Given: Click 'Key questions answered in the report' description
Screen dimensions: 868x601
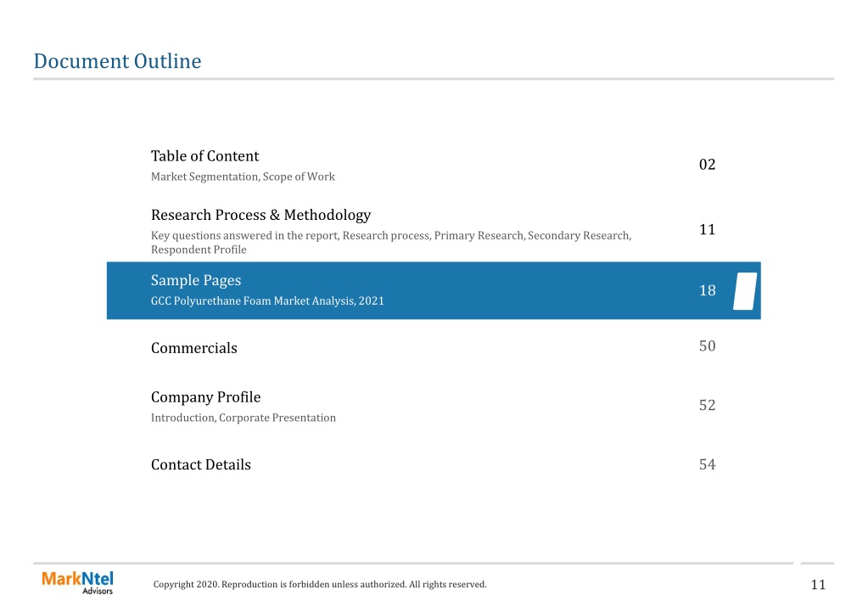Looking at the screenshot, I should [x=391, y=242].
